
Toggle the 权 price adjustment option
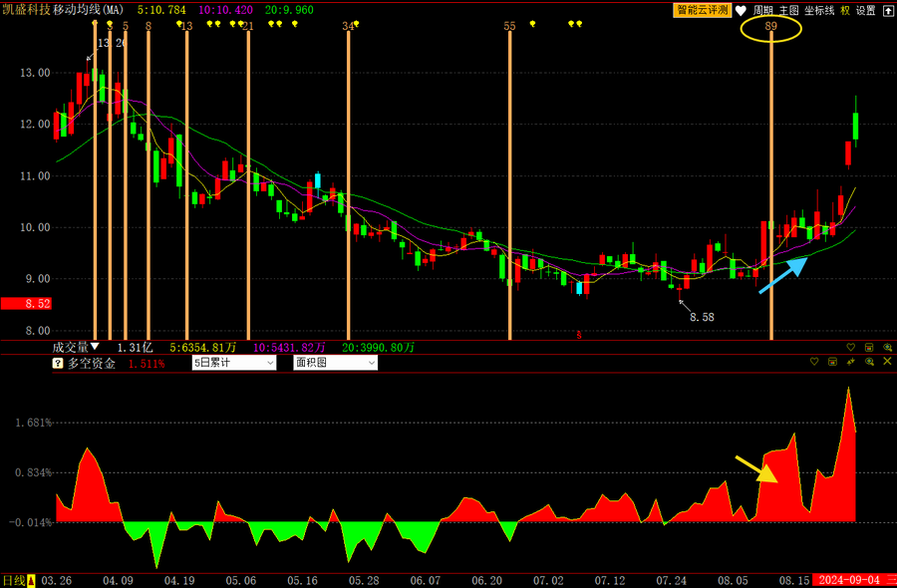[x=845, y=10]
